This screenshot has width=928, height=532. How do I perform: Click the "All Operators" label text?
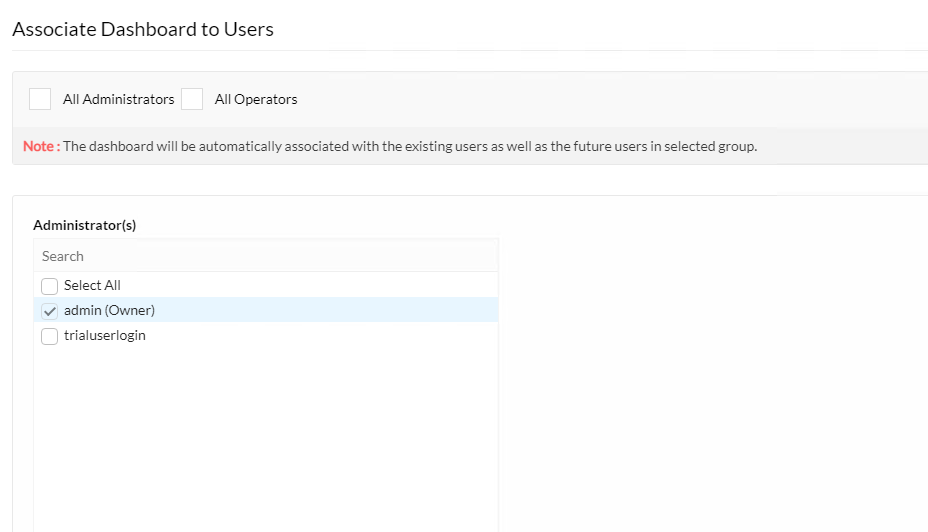256,99
